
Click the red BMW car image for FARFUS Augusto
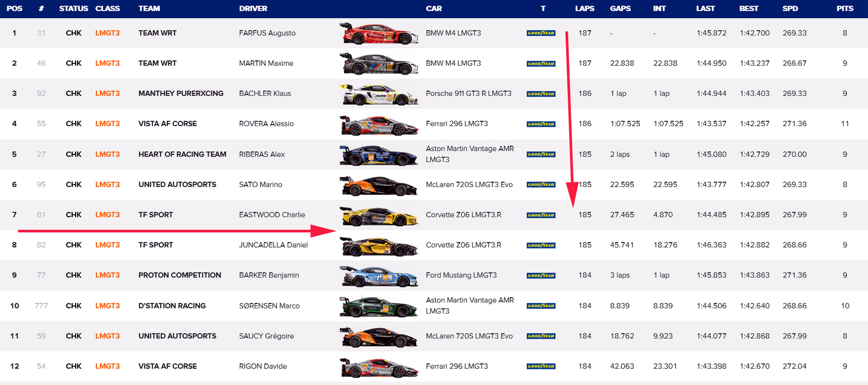click(x=379, y=34)
